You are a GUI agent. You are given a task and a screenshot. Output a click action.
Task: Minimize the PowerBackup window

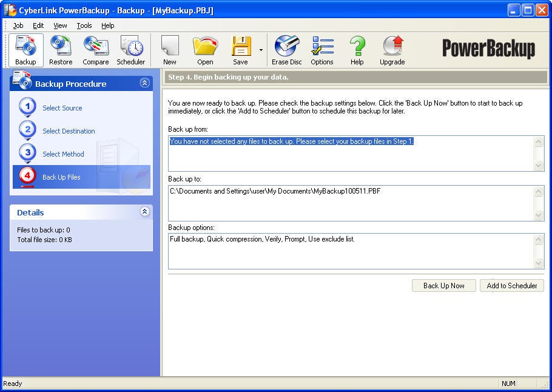point(514,10)
